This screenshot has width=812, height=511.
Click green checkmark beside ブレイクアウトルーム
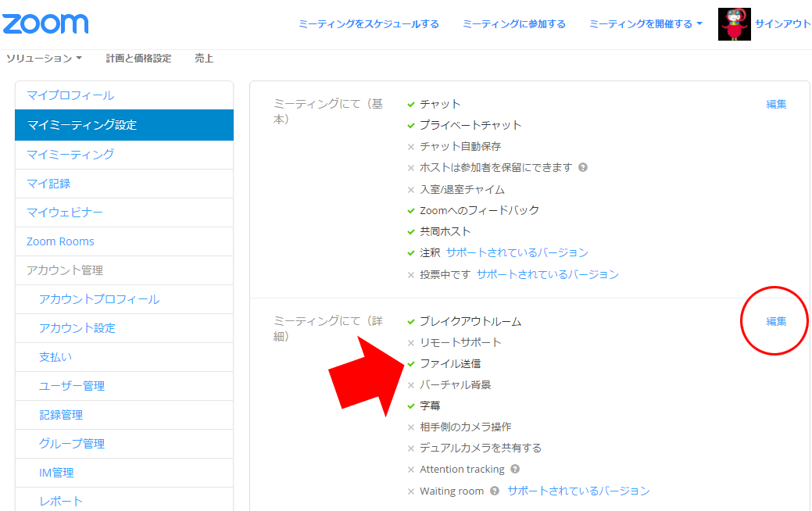click(411, 321)
